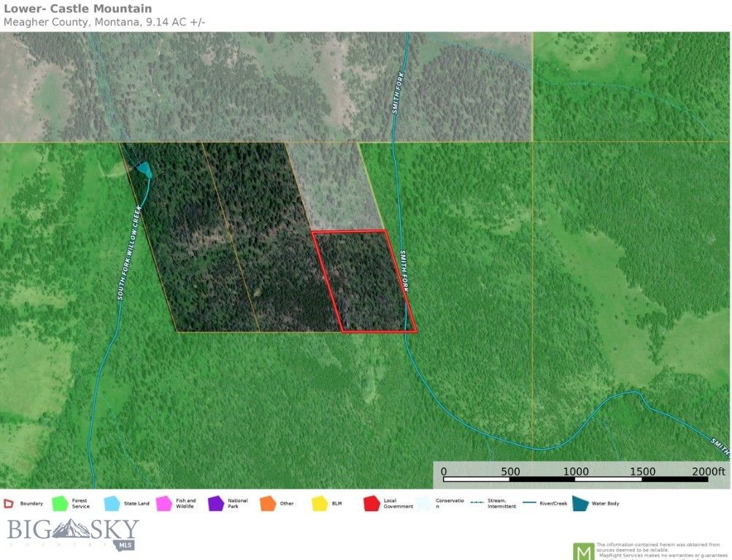This screenshot has height=560, width=732.
Task: Click the teal Water Body legend icon
Action: tap(578, 503)
